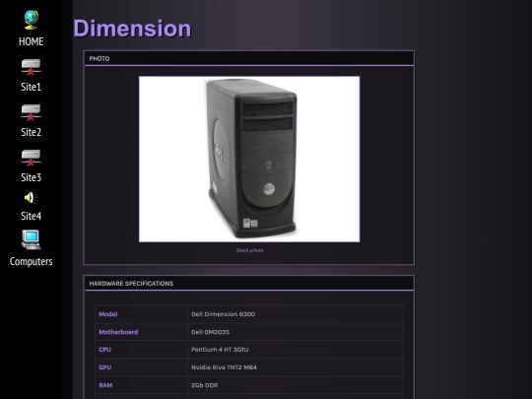Image resolution: width=532 pixels, height=399 pixels.
Task: Select 'Pentium 4 HT 3Ghz' value
Action: [220, 350]
